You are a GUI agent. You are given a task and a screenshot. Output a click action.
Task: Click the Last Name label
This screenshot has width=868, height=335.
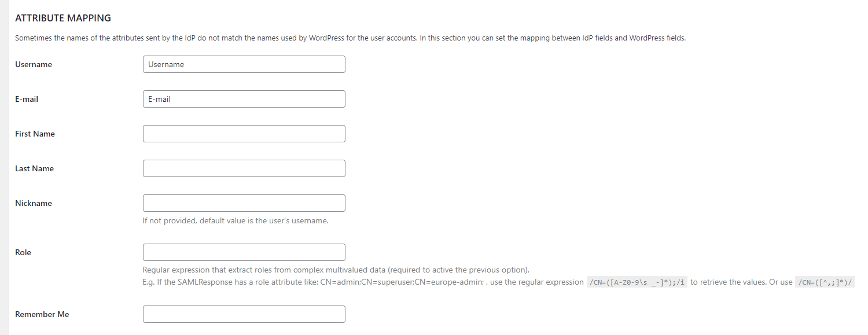(x=34, y=168)
